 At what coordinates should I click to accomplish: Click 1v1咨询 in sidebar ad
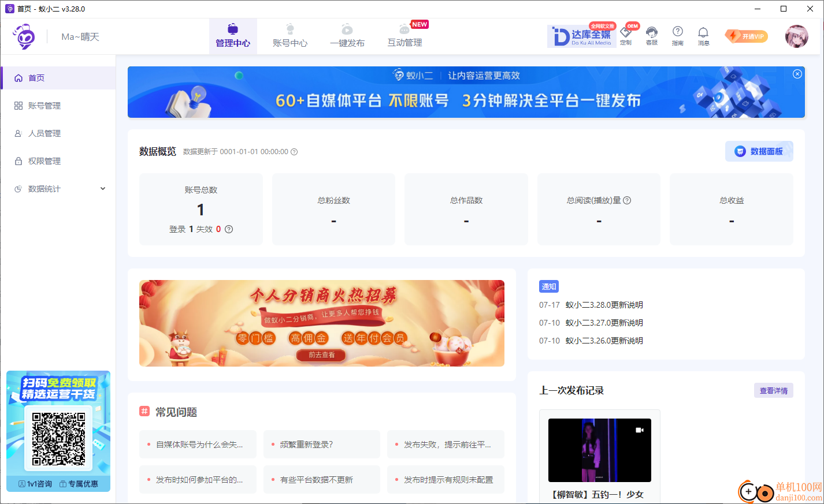(x=35, y=484)
